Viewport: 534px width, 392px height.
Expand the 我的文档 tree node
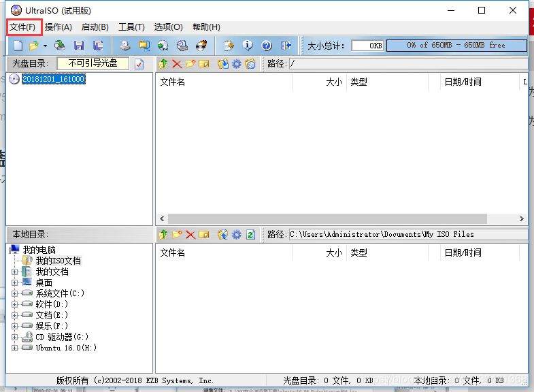14,272
